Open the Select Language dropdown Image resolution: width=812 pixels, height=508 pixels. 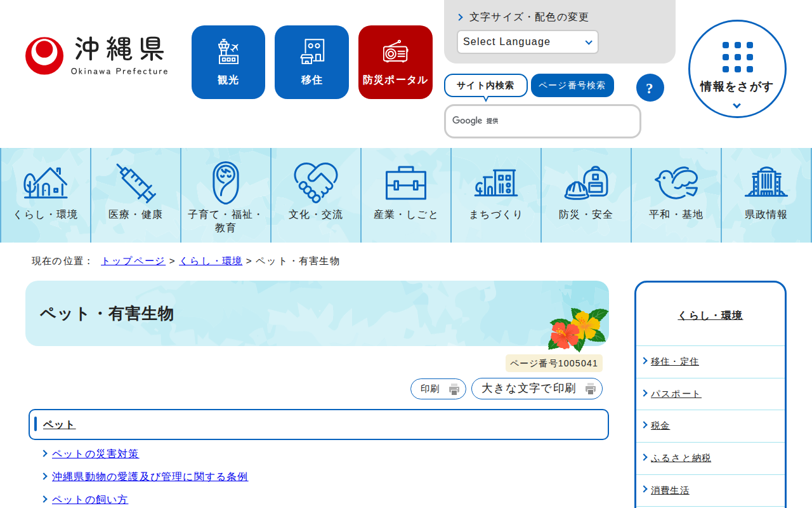[528, 42]
